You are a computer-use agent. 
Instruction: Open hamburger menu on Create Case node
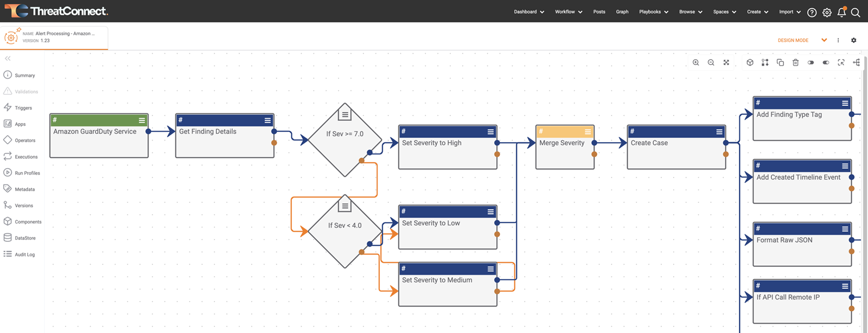(x=719, y=132)
